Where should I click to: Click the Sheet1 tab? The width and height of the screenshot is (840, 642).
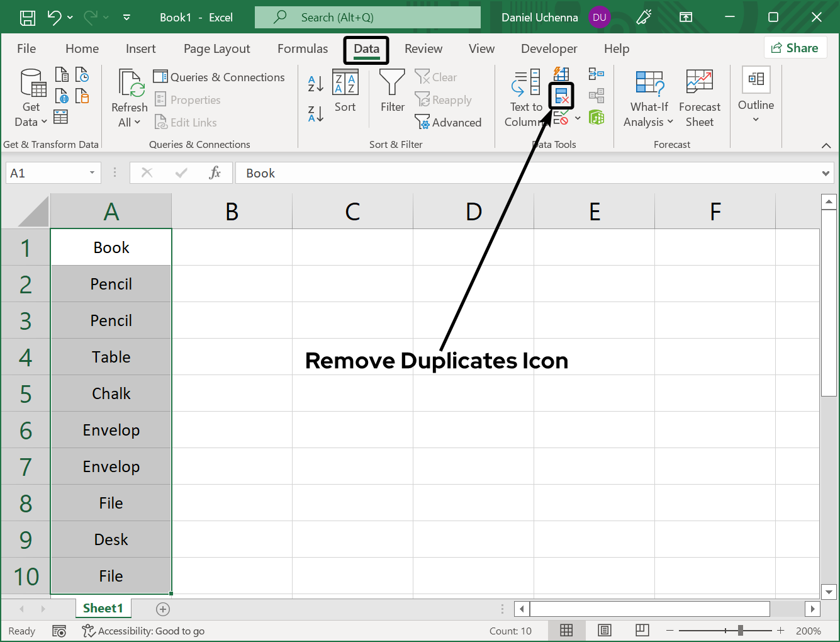tap(103, 608)
